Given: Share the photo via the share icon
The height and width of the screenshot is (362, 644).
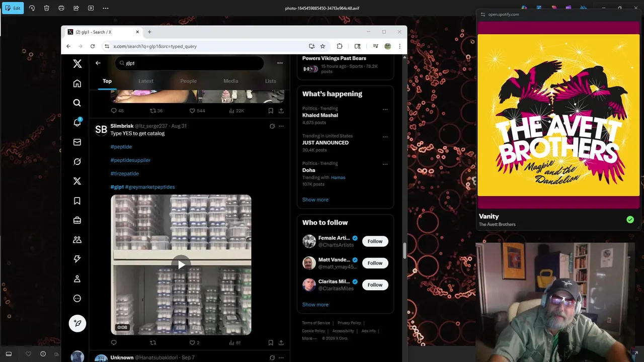Looking at the screenshot, I should [x=76, y=8].
